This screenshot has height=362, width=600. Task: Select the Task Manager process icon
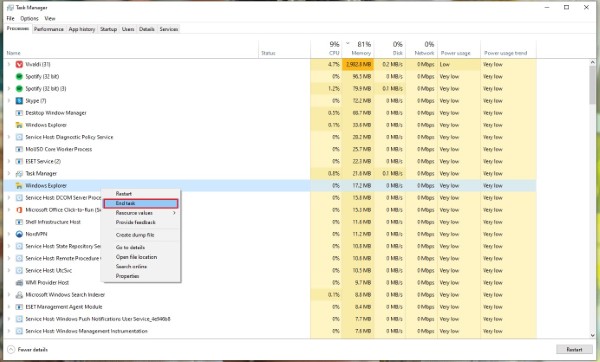click(19, 173)
